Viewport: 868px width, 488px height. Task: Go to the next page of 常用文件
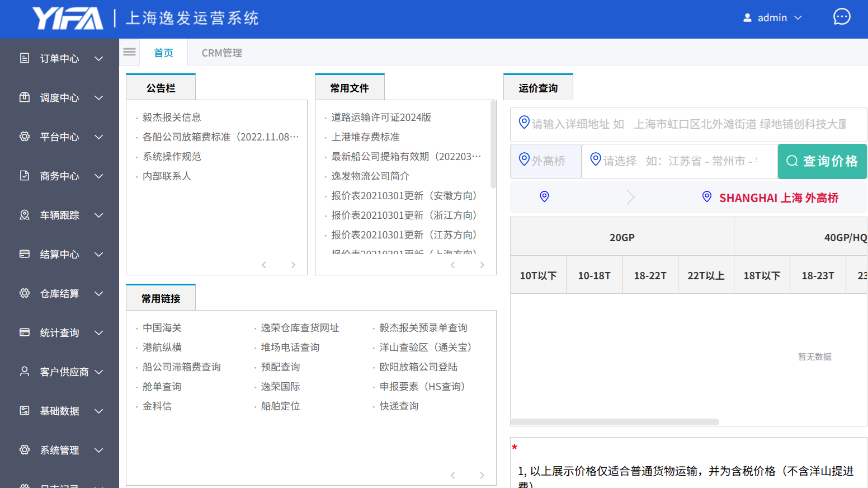point(482,265)
